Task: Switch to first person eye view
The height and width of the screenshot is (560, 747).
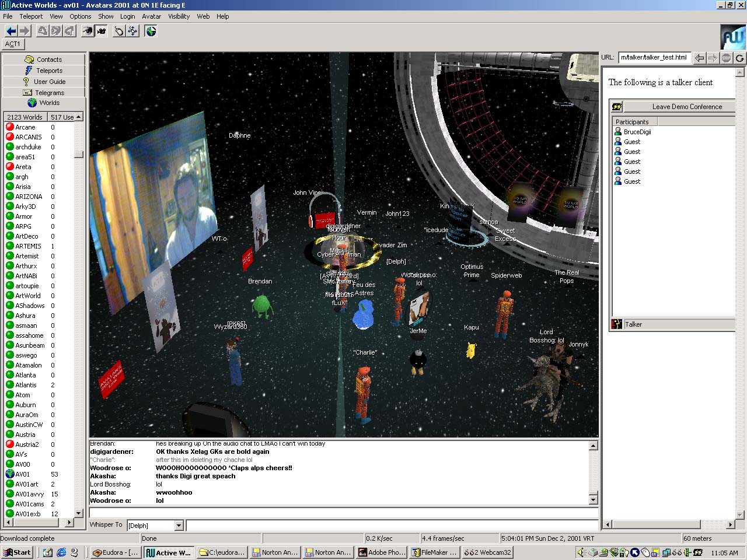Action: coord(88,31)
